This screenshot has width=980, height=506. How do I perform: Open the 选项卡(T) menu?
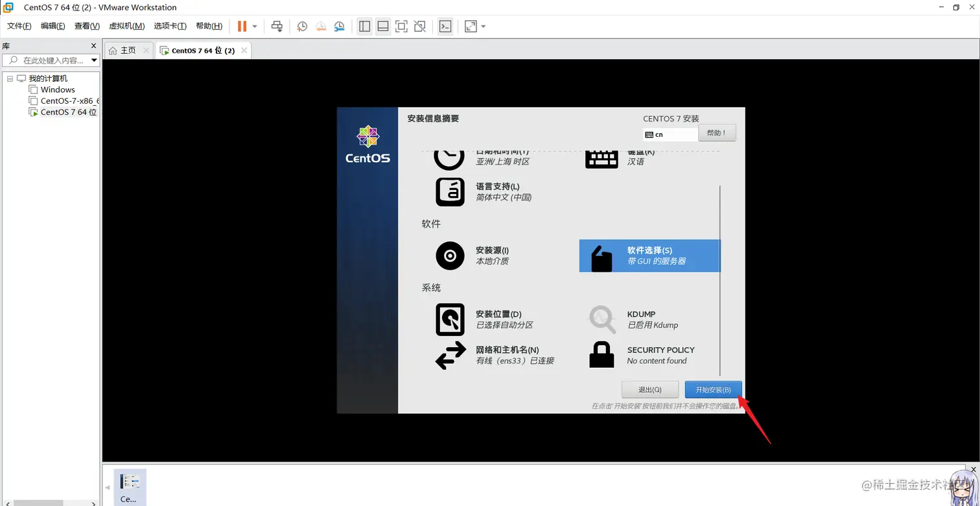170,26
